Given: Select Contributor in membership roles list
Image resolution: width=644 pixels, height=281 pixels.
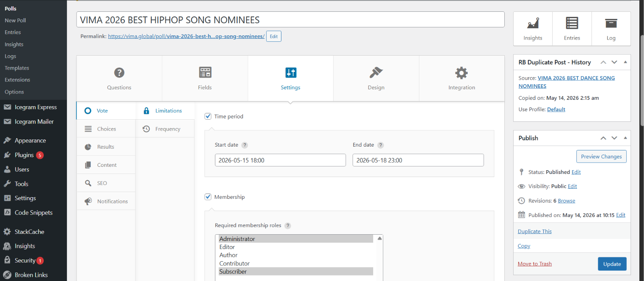Looking at the screenshot, I should pos(296,263).
